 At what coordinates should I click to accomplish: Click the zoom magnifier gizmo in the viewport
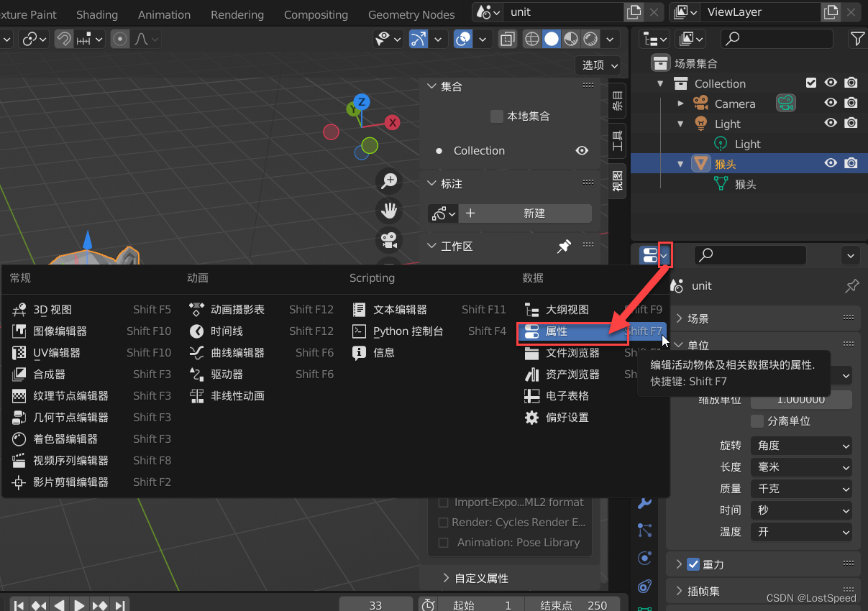[389, 181]
